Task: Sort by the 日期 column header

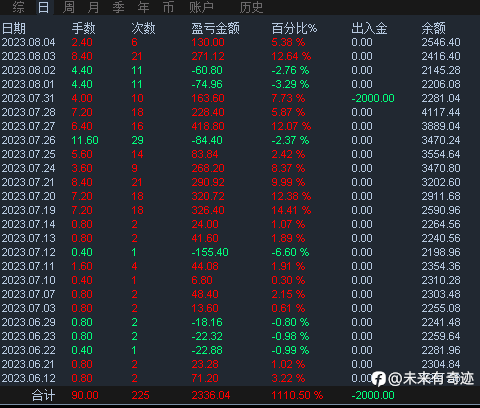Action: tap(14, 28)
